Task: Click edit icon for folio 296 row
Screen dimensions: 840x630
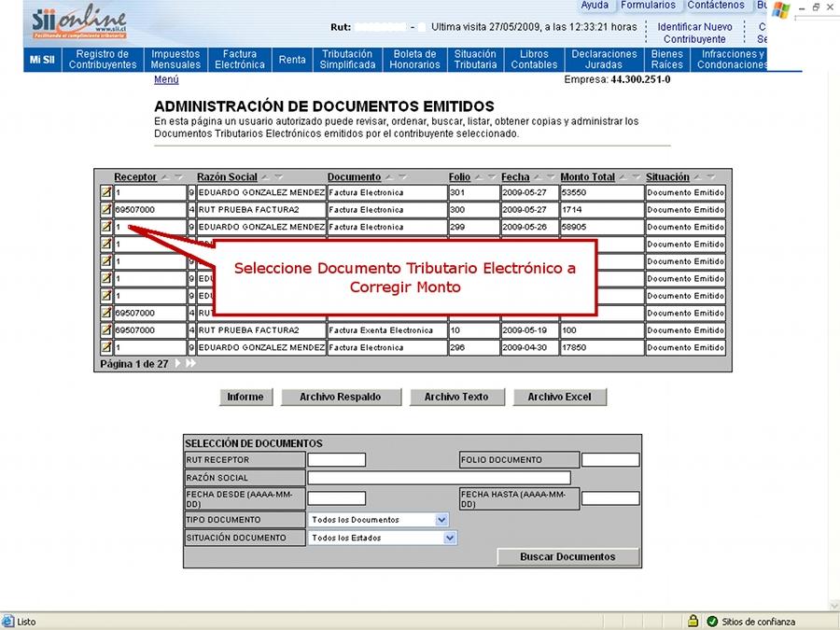Action: tap(106, 347)
